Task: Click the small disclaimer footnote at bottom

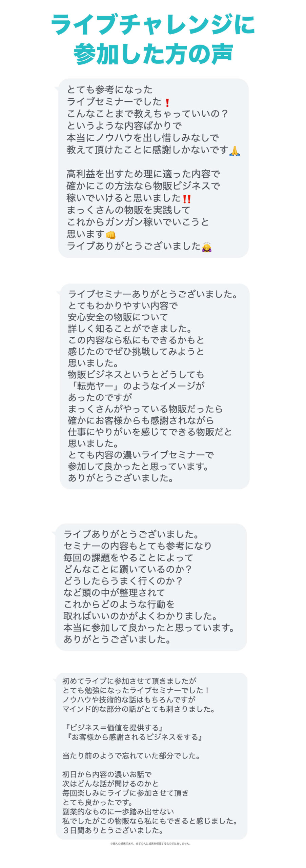Action: pos(150,843)
